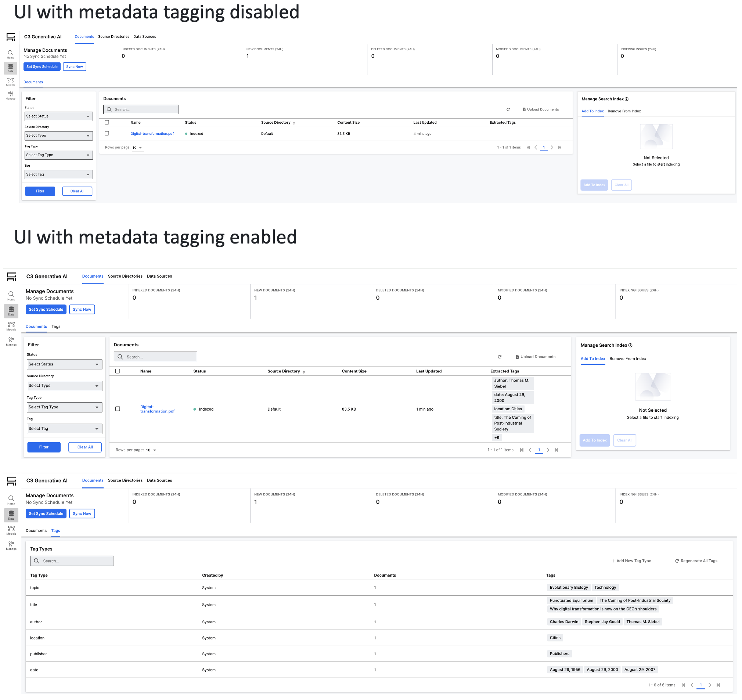This screenshot has height=700, width=742.
Task: Click the Tag Types search field
Action: coord(72,561)
